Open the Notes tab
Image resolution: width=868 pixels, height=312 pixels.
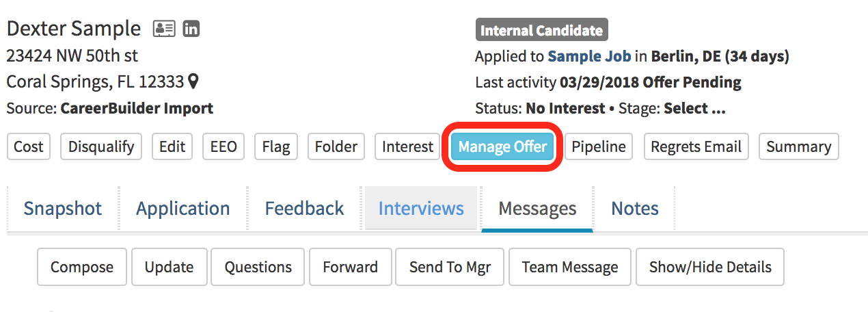[x=635, y=209]
